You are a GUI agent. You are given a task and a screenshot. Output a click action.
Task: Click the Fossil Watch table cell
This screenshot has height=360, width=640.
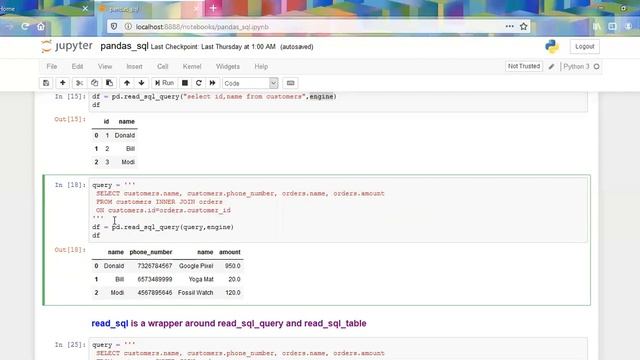point(196,293)
